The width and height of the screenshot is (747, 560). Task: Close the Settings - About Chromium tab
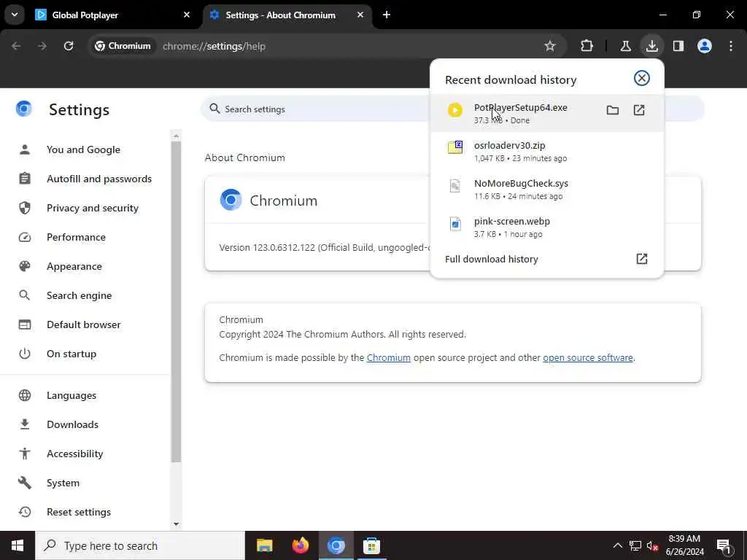click(360, 15)
